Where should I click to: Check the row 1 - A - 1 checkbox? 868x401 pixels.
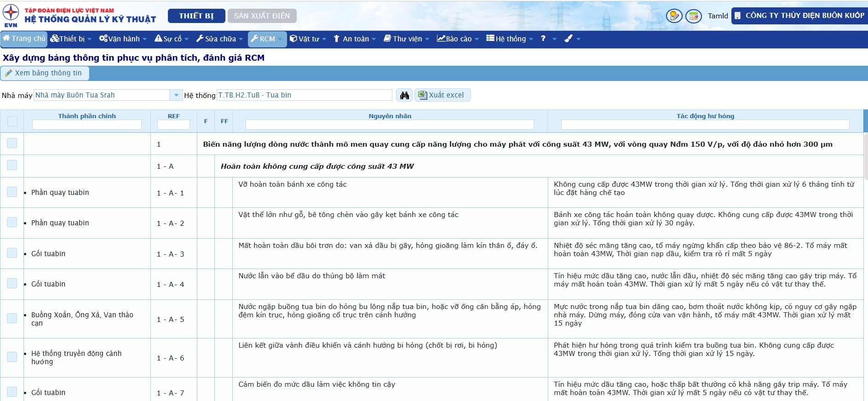(x=12, y=192)
